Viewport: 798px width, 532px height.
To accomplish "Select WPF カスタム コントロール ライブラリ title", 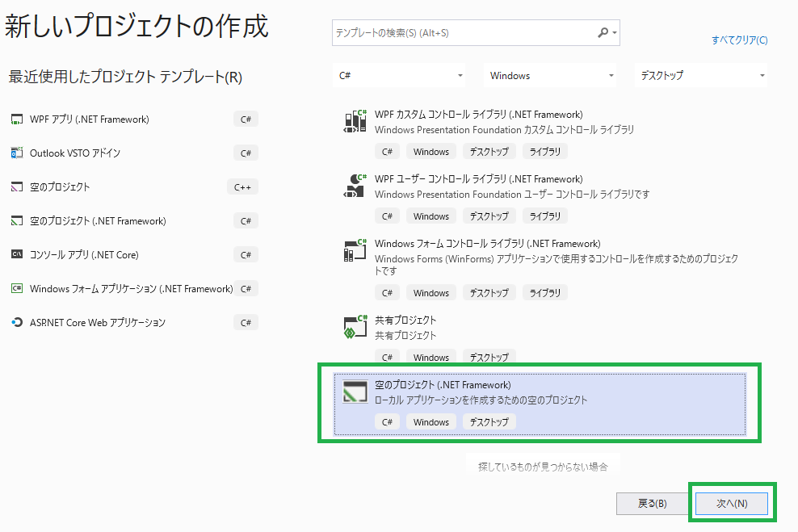I will tap(479, 115).
